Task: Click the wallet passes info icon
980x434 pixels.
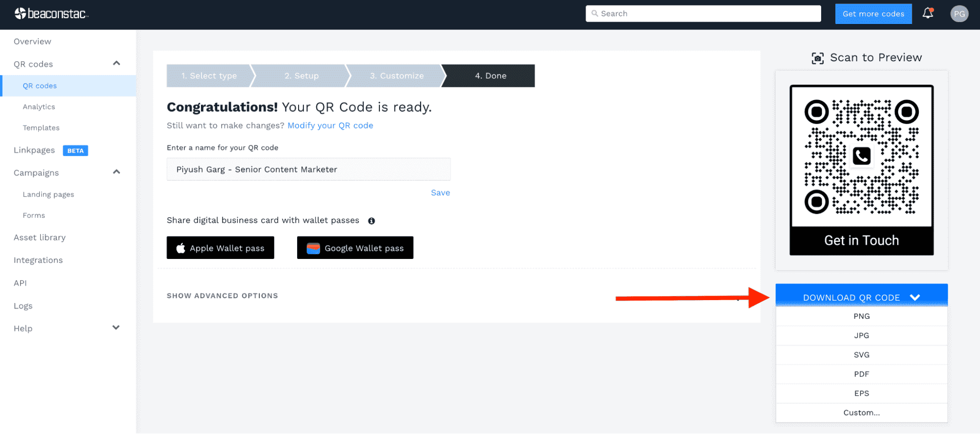Action: pos(372,221)
